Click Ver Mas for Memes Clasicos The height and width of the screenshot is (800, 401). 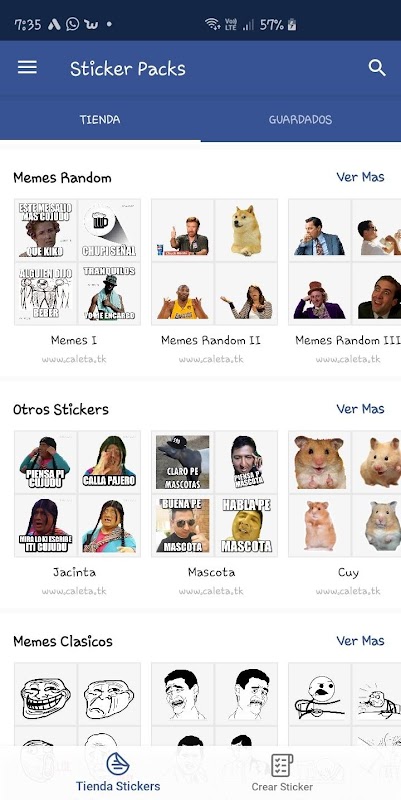point(360,640)
